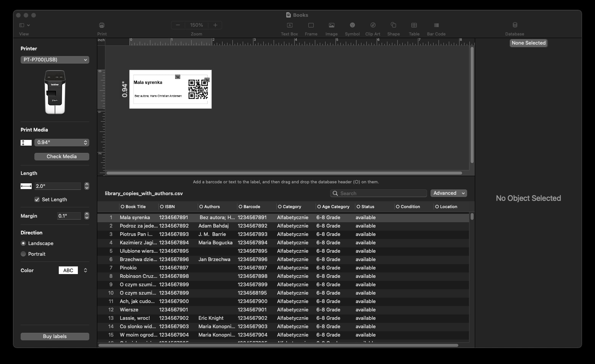Open the Advanced search dropdown
This screenshot has width=595, height=364.
[449, 193]
